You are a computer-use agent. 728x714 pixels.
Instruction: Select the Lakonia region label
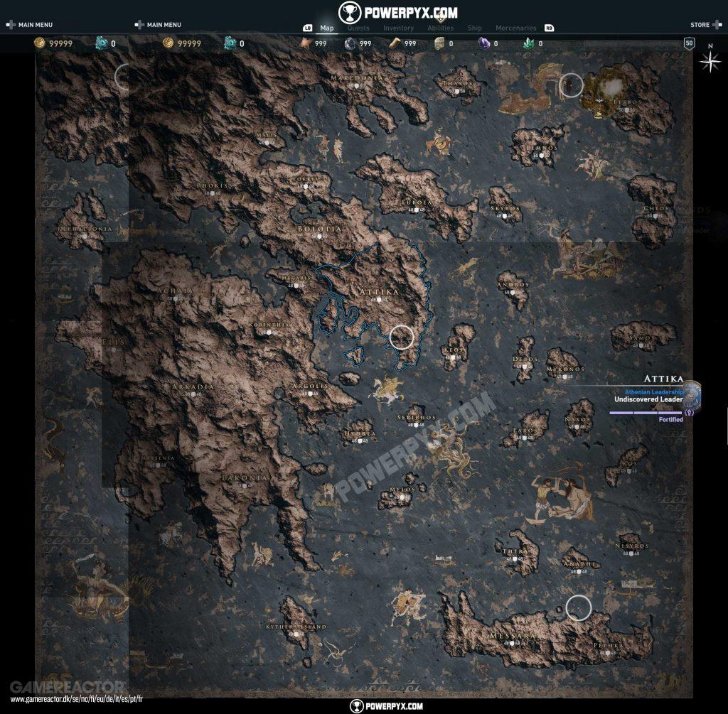tap(245, 477)
